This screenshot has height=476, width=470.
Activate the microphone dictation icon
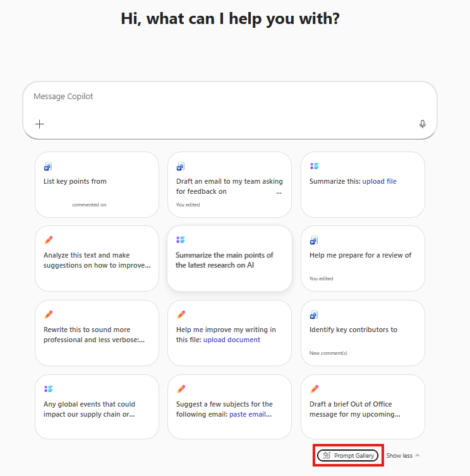(422, 124)
